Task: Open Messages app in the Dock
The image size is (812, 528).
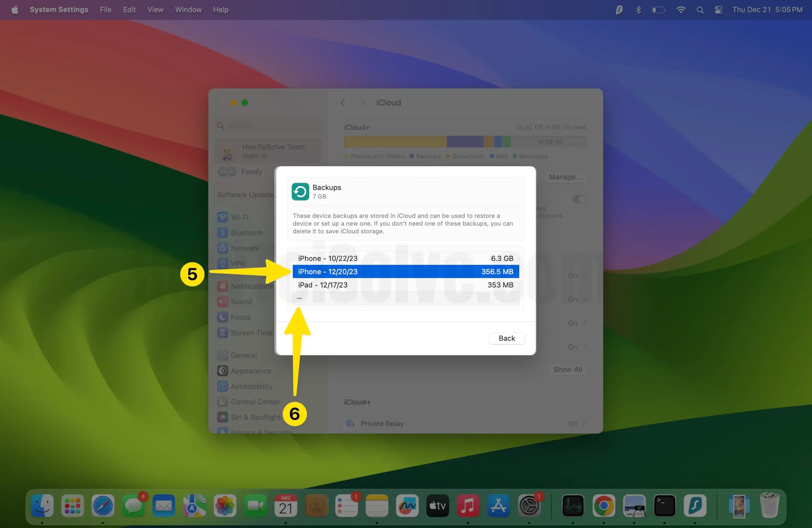Action: click(133, 505)
